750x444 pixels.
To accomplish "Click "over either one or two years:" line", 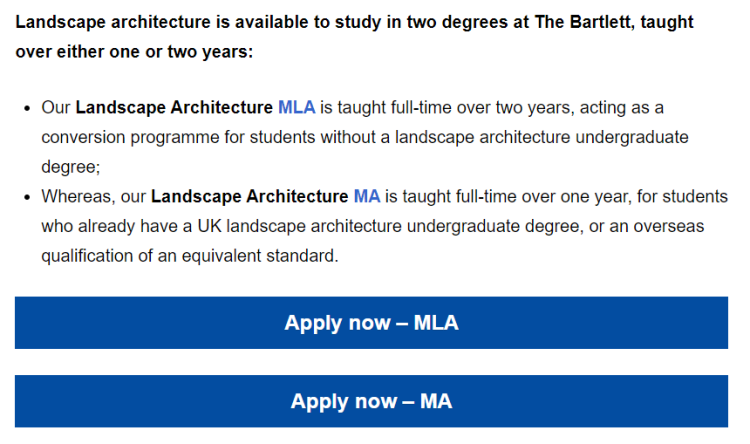I will click(134, 52).
